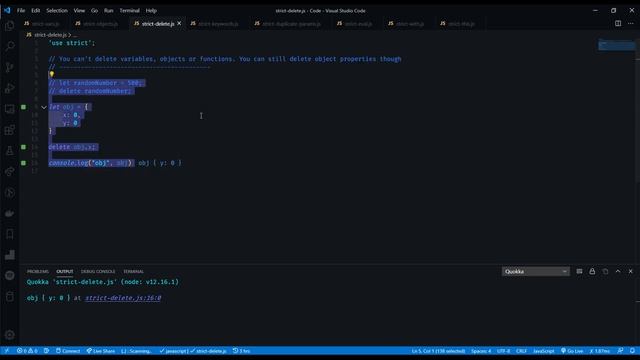Click the minimap code preview
Image resolution: width=640 pixels, height=360 pixels.
(617, 45)
